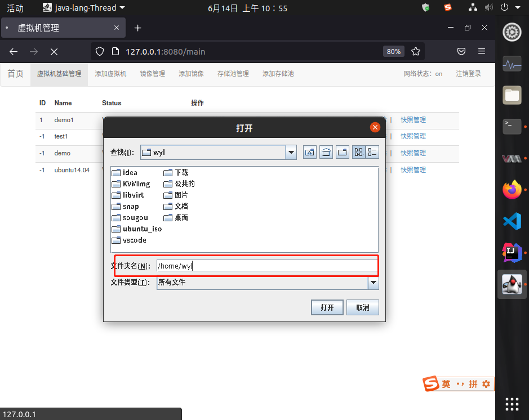Click the 注销登录 link
Screen dimensions: 529x420
(x=468, y=74)
